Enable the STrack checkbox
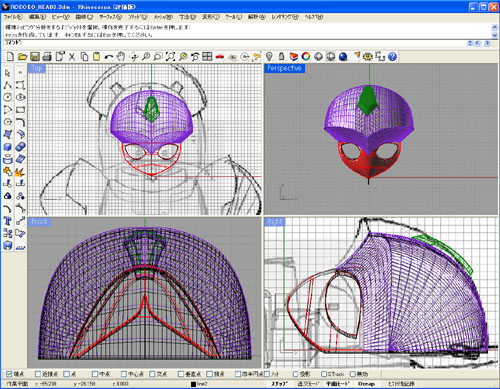 coord(324,374)
